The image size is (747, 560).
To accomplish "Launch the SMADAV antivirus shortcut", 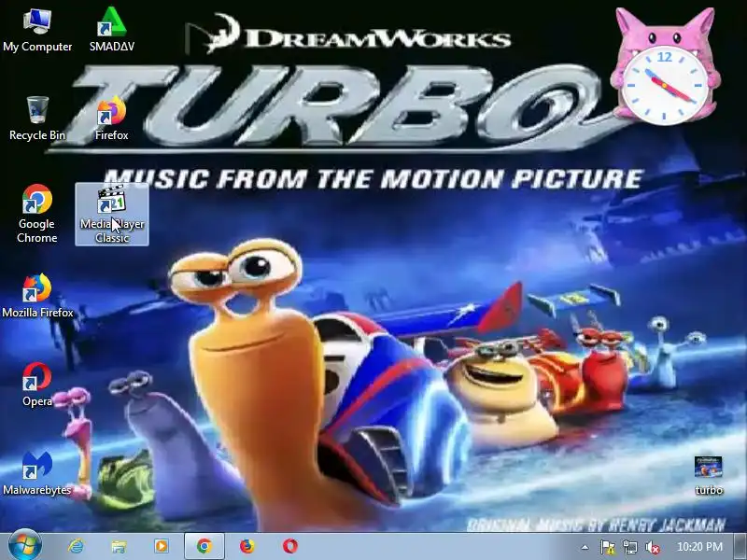I will coord(111,30).
